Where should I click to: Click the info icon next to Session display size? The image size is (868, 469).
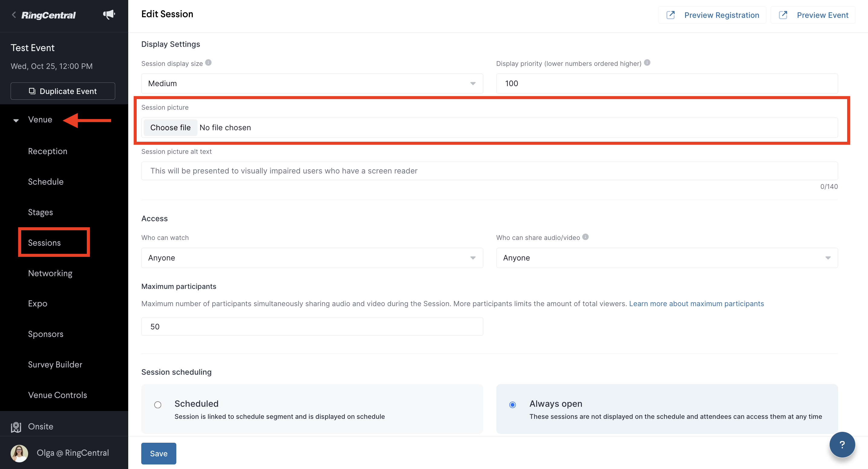208,63
